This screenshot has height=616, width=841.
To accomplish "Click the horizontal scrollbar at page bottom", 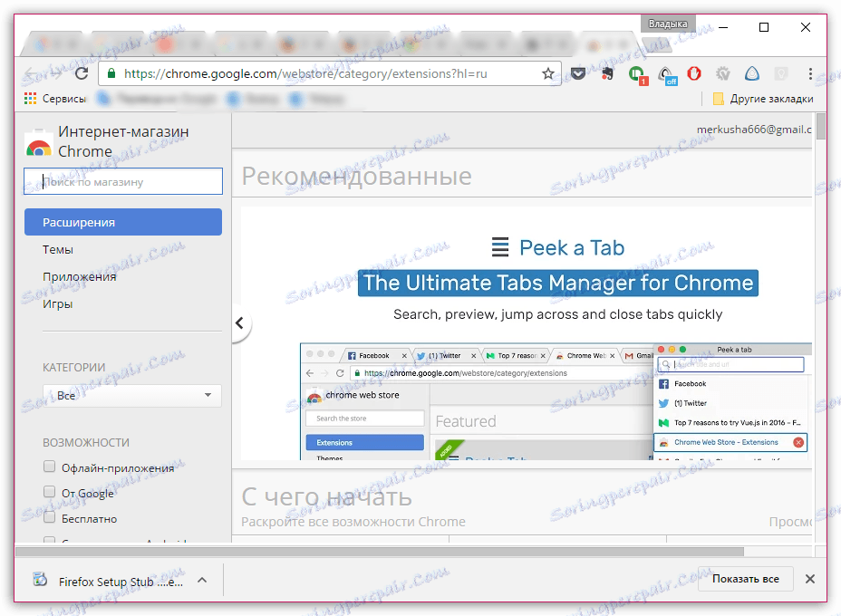I will (x=380, y=552).
